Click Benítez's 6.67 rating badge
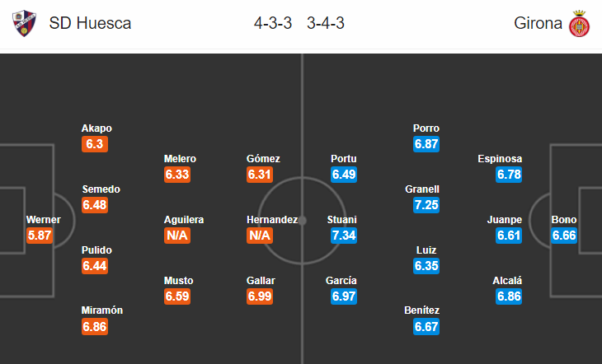Viewport: 602px width, 364px height. coord(426,327)
